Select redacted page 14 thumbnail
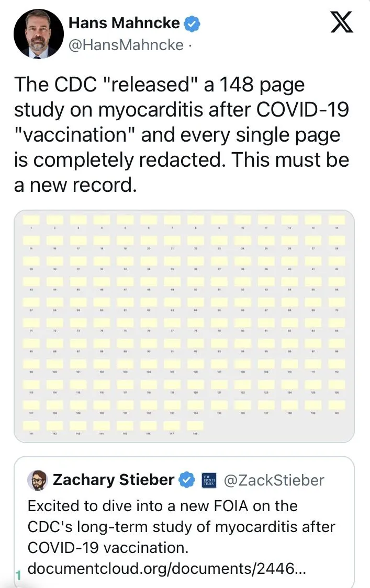Screen dimensions: 370x588 337,221
